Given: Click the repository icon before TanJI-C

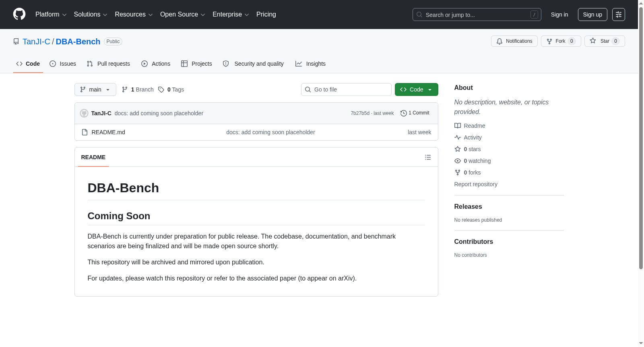Looking at the screenshot, I should [16, 42].
